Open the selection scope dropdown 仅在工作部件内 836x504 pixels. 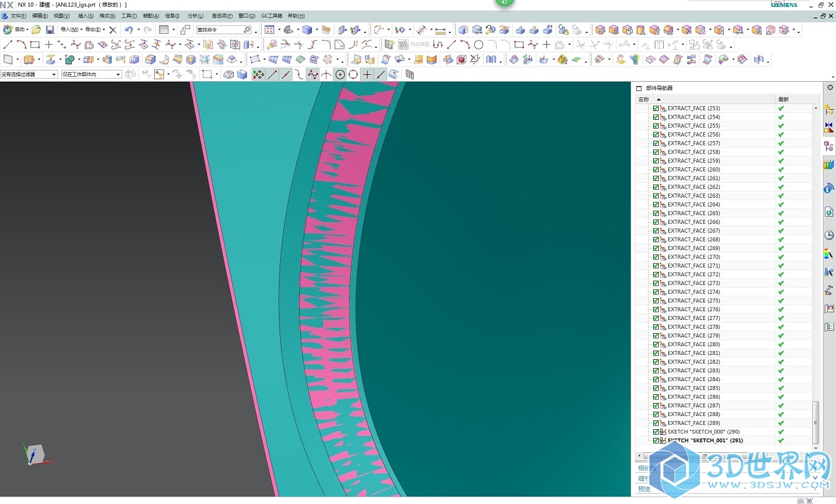(91, 74)
